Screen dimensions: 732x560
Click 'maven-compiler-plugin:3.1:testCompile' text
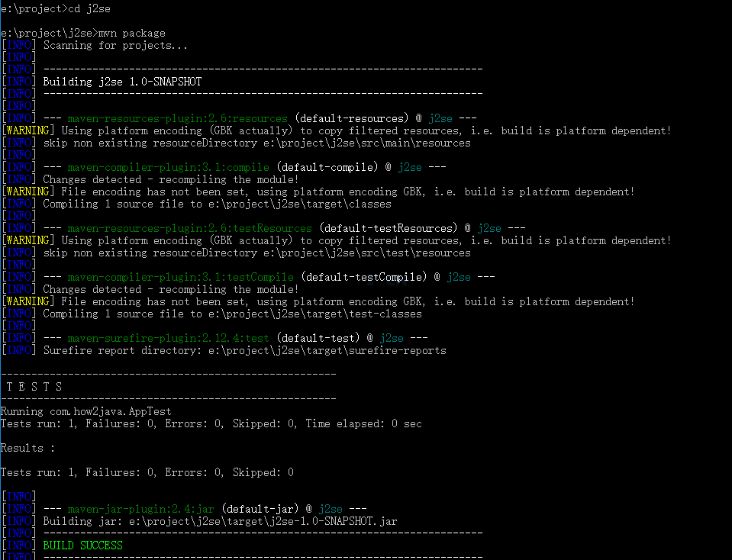(181, 277)
